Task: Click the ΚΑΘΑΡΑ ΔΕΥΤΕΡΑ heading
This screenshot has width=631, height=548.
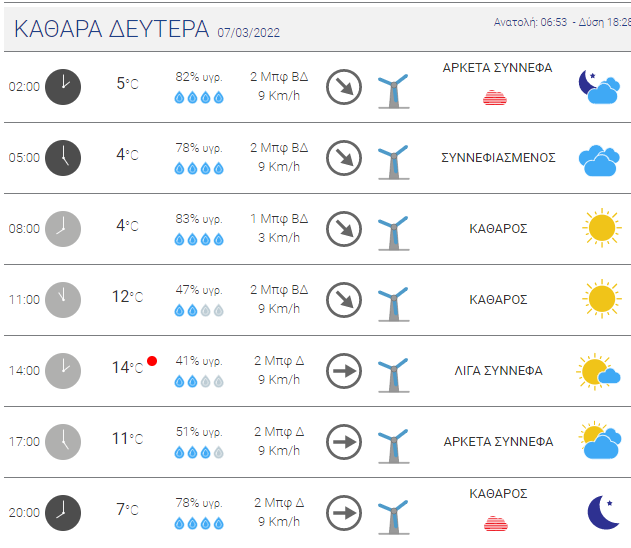Action: coord(111,29)
